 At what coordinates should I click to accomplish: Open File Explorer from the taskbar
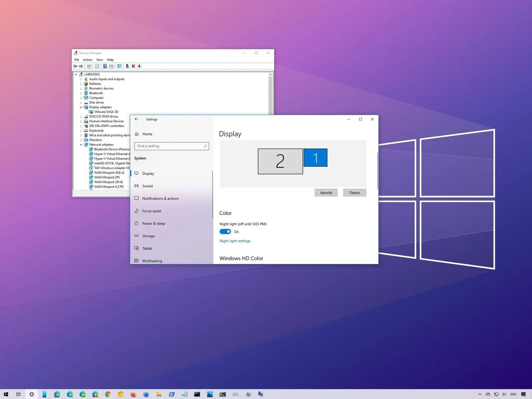point(159,394)
